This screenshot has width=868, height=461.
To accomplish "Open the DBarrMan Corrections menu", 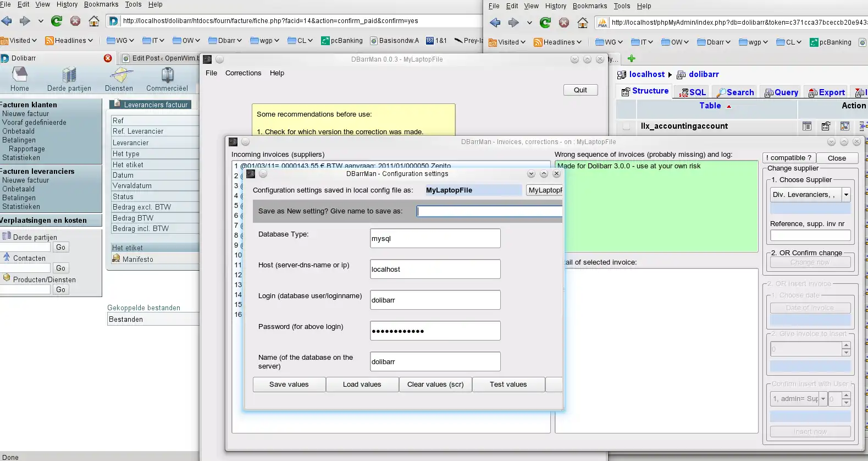I will point(243,73).
